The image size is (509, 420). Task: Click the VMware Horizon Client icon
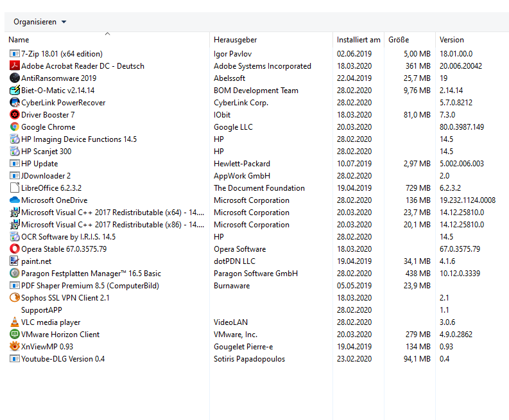15,335
